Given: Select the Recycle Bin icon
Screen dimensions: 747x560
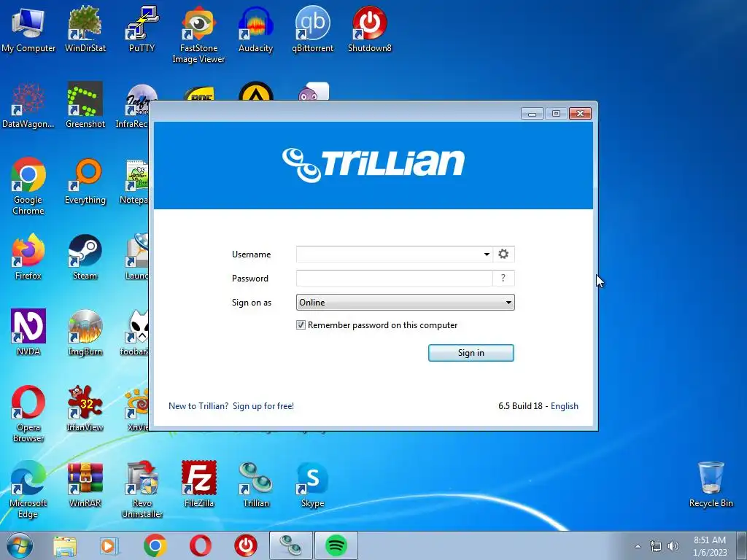Looking at the screenshot, I should tap(711, 484).
